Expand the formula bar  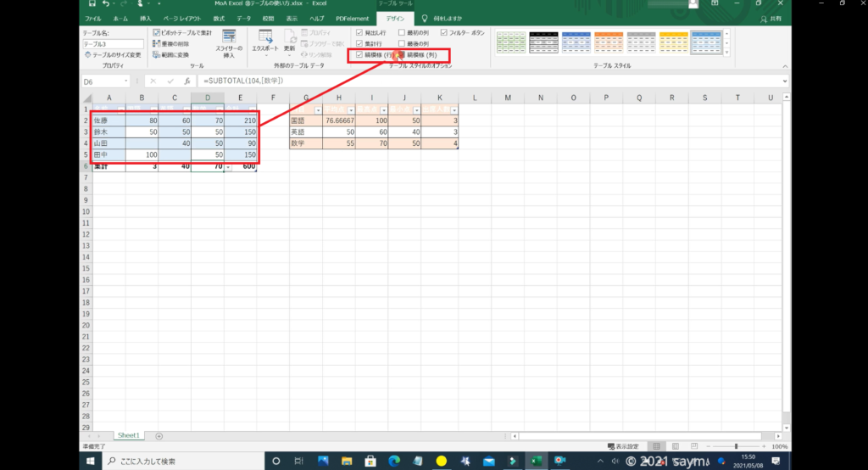(785, 81)
